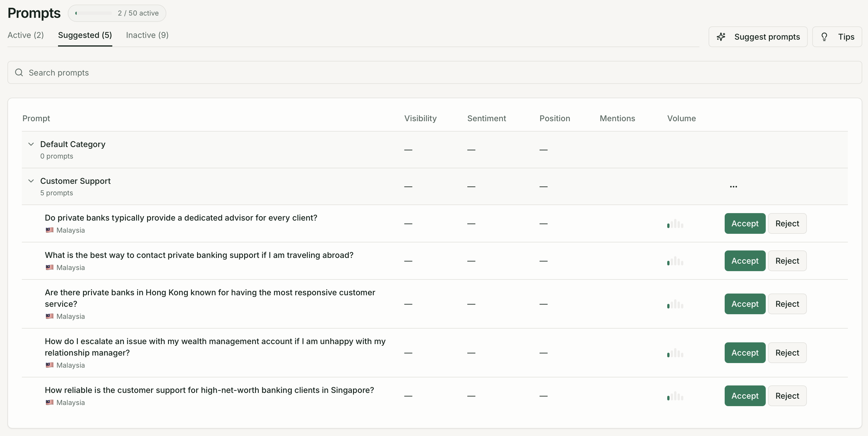Click the Visibility column header

tap(420, 118)
